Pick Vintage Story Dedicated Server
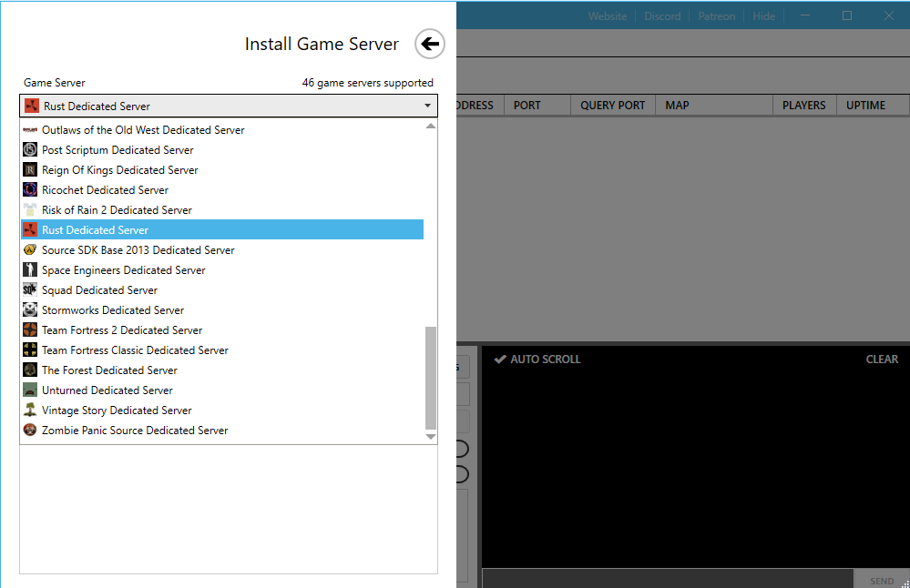The width and height of the screenshot is (910, 588). [222, 410]
